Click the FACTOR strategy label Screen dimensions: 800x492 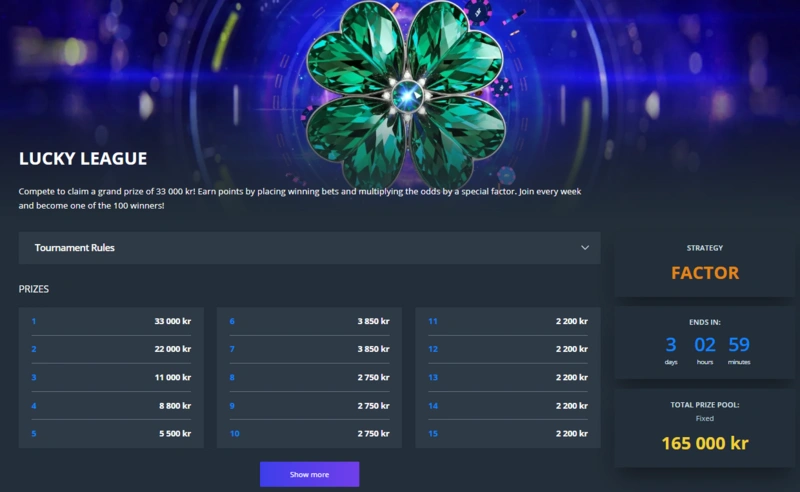[x=705, y=272]
